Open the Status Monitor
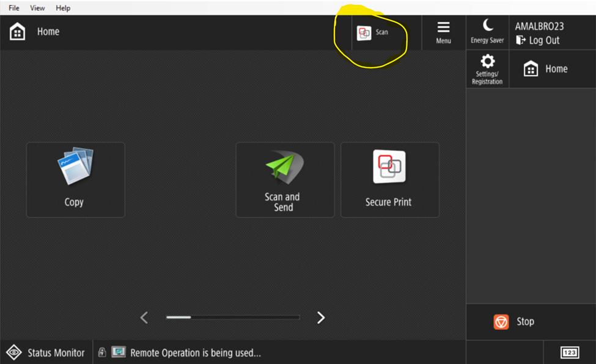 tap(46, 352)
